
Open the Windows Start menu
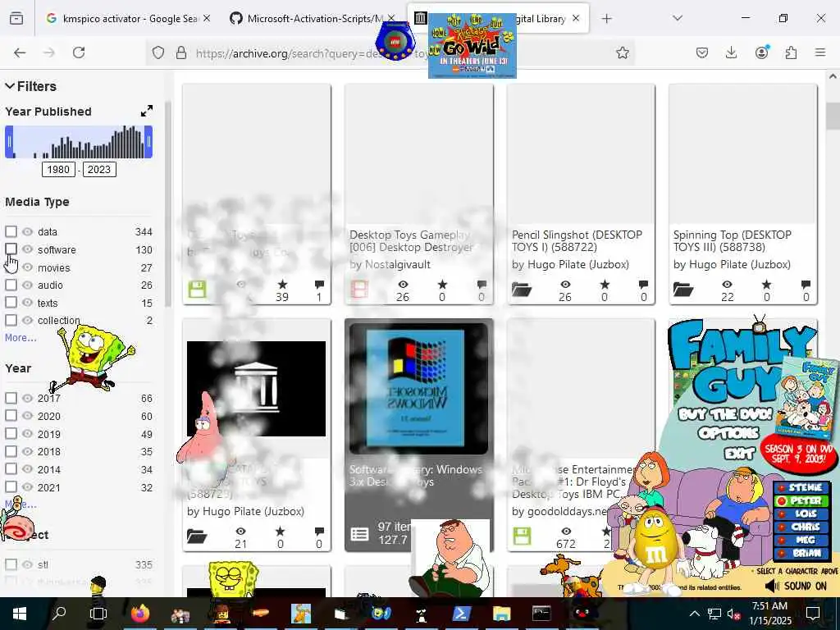click(20, 614)
